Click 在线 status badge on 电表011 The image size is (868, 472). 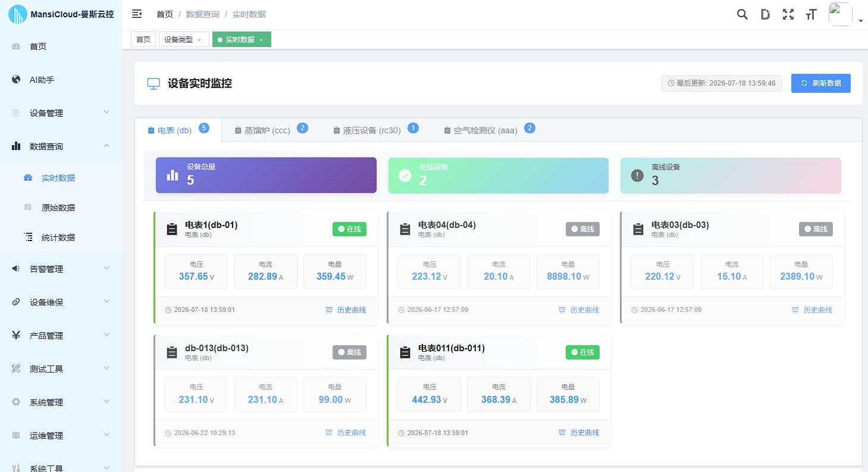click(x=582, y=352)
